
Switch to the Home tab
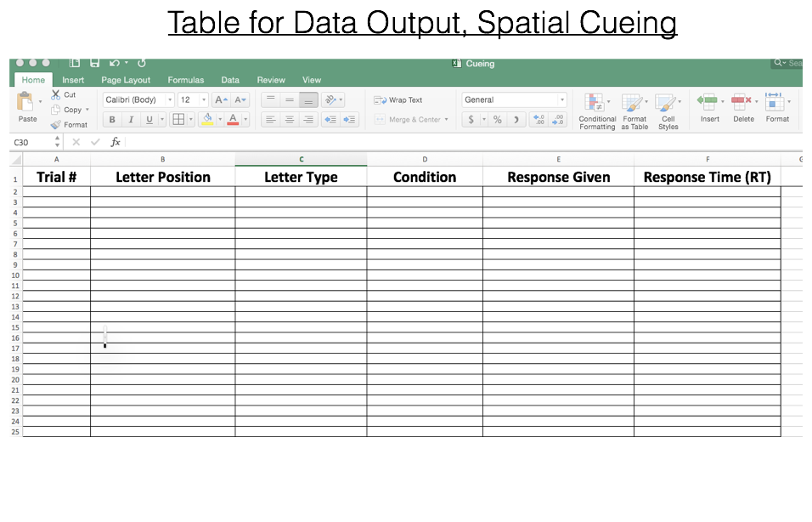click(x=33, y=80)
